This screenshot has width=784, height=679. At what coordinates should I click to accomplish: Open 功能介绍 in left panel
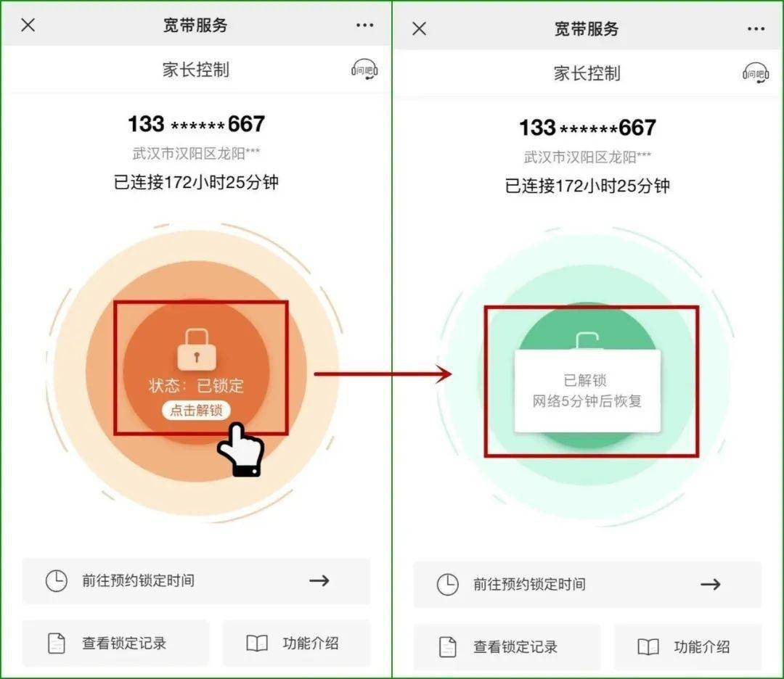pos(296,643)
